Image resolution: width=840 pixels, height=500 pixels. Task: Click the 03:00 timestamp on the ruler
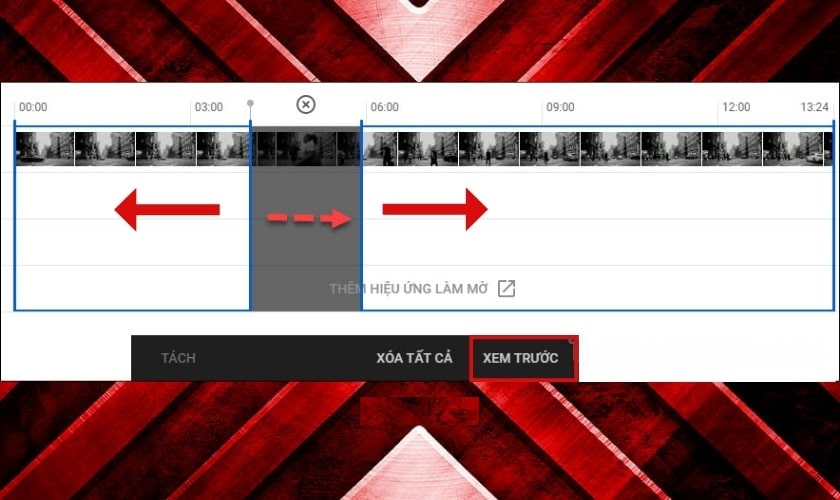209,107
